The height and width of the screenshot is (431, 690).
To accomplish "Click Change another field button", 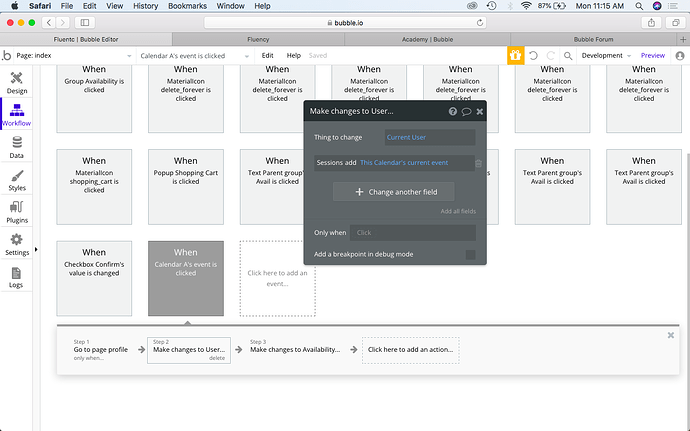I will tap(394, 192).
